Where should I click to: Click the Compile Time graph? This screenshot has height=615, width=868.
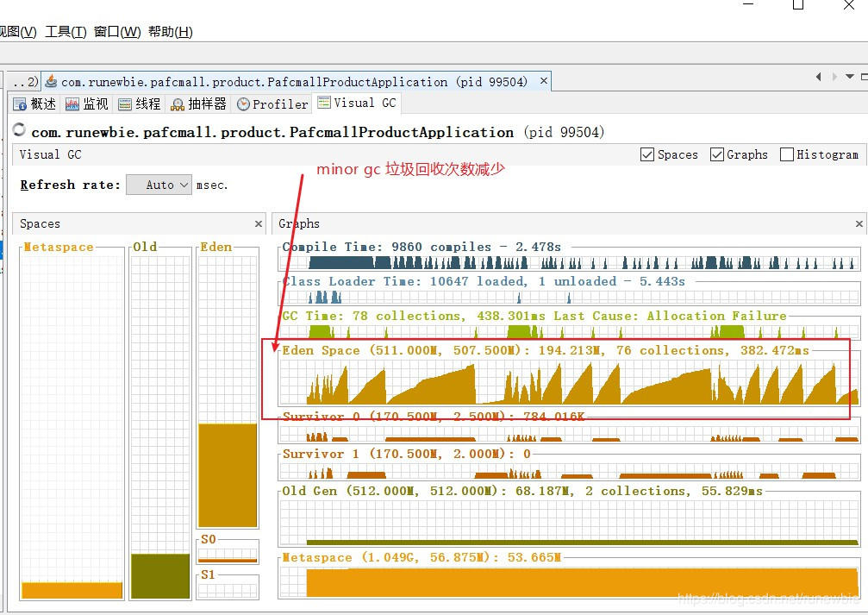tap(569, 262)
